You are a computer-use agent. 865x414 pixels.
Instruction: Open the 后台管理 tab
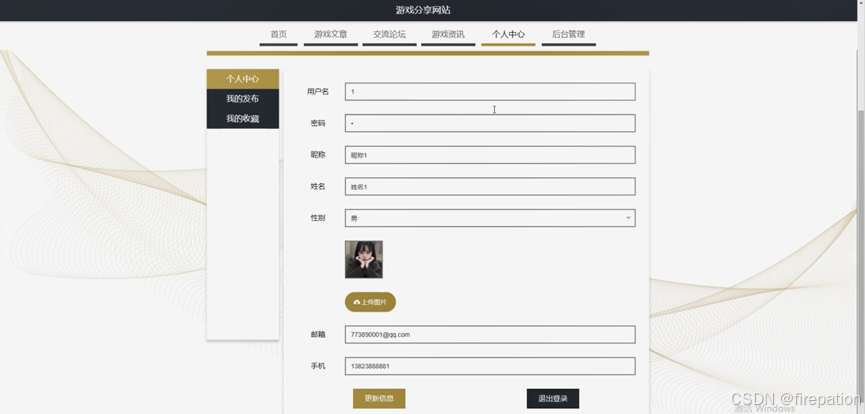pos(568,34)
